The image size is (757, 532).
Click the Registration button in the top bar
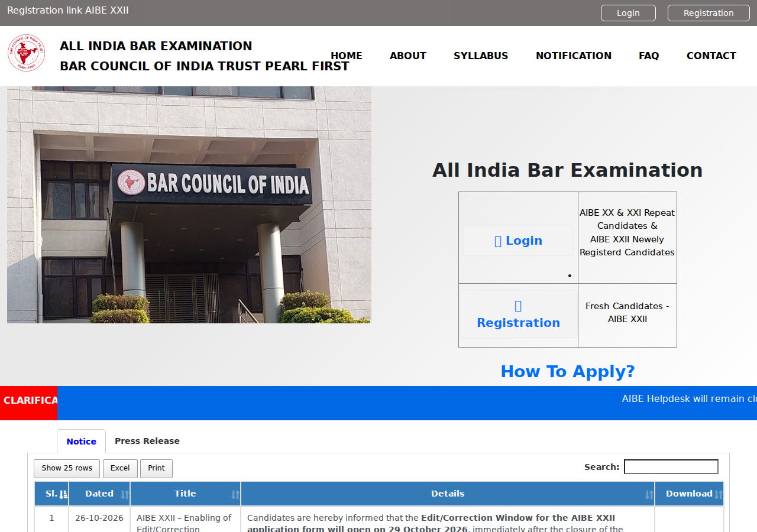[709, 13]
